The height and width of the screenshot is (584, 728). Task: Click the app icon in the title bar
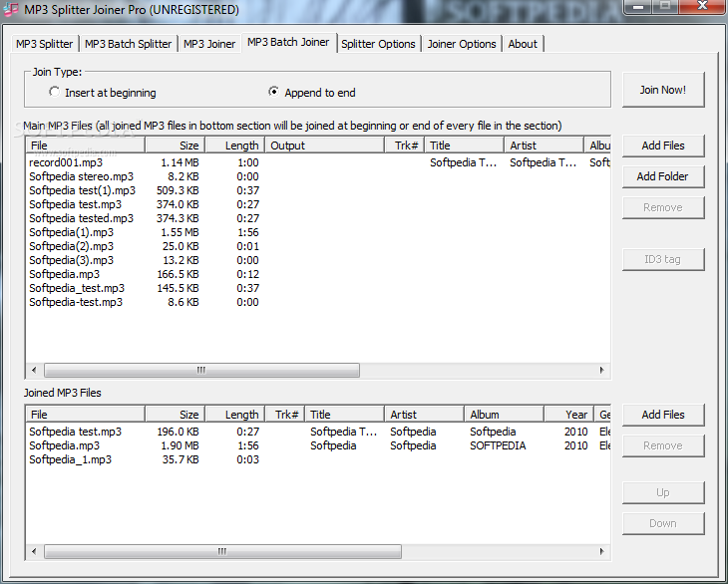point(10,8)
